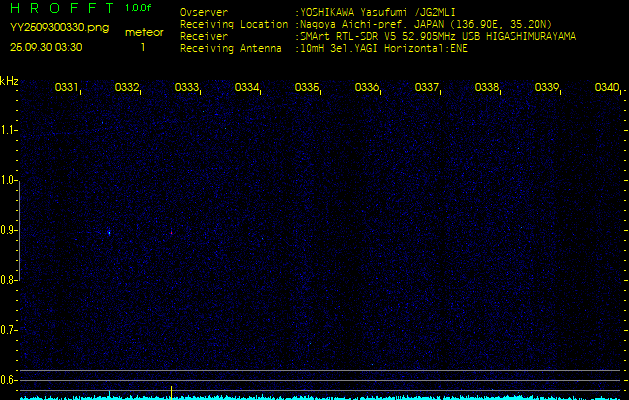Click the cyan spike in the bottom power graph

pos(109,394)
